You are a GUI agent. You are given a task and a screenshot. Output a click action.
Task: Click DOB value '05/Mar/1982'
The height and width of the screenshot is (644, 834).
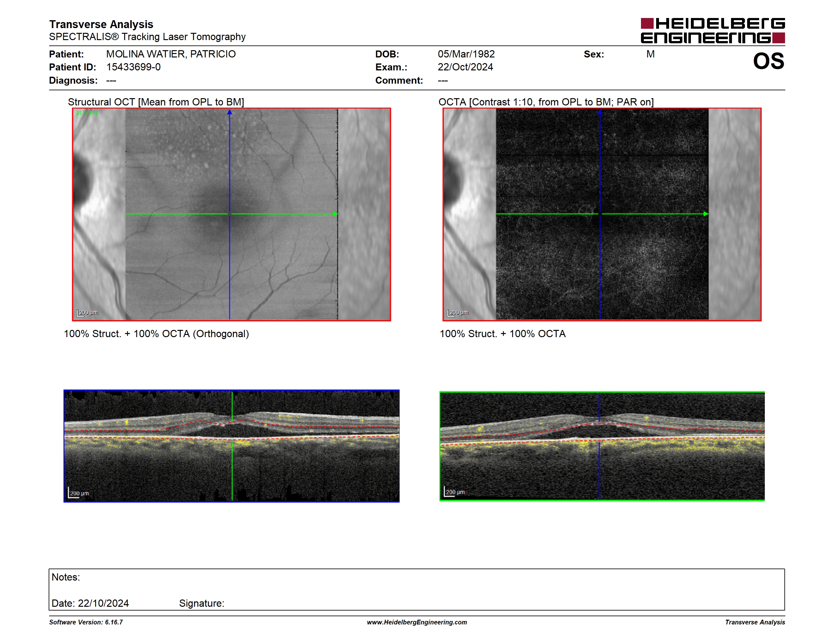pos(466,54)
